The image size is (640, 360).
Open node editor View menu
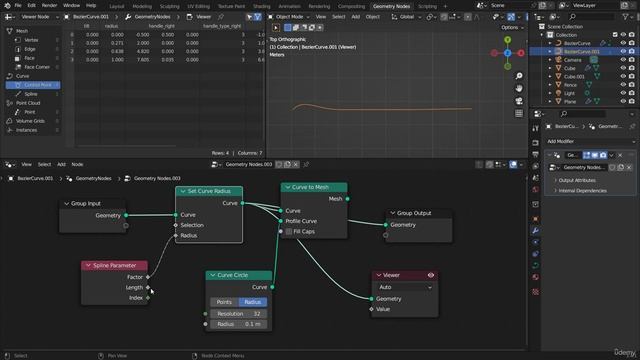point(27,164)
